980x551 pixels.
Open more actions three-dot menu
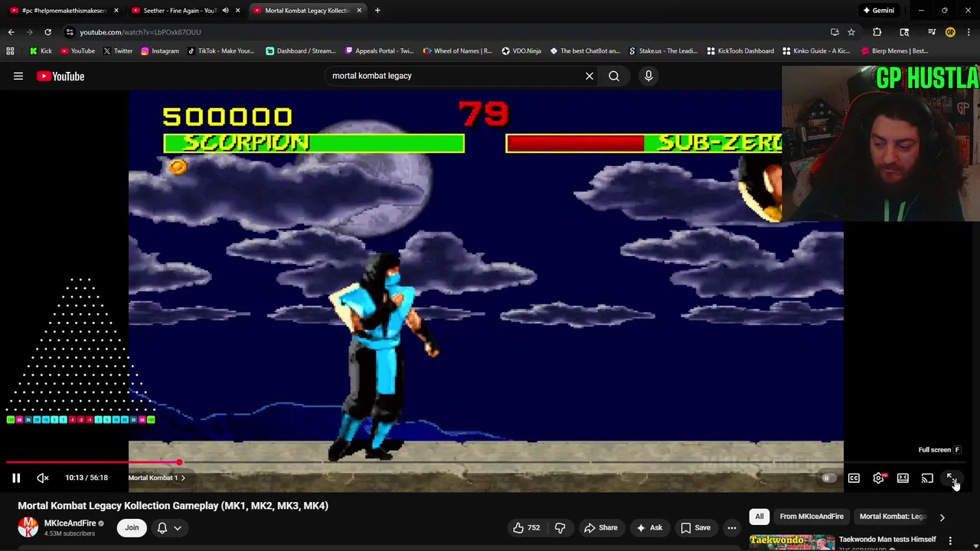tap(732, 527)
